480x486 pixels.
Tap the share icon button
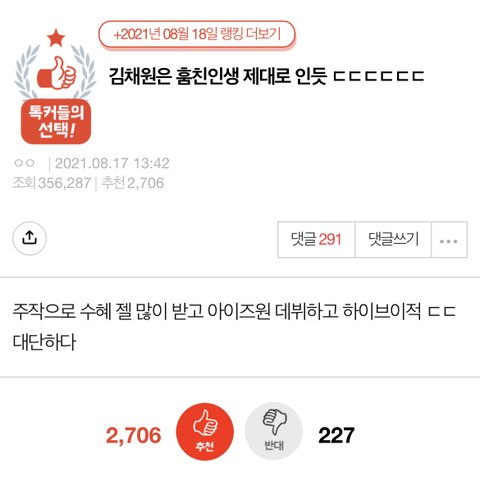(x=29, y=238)
